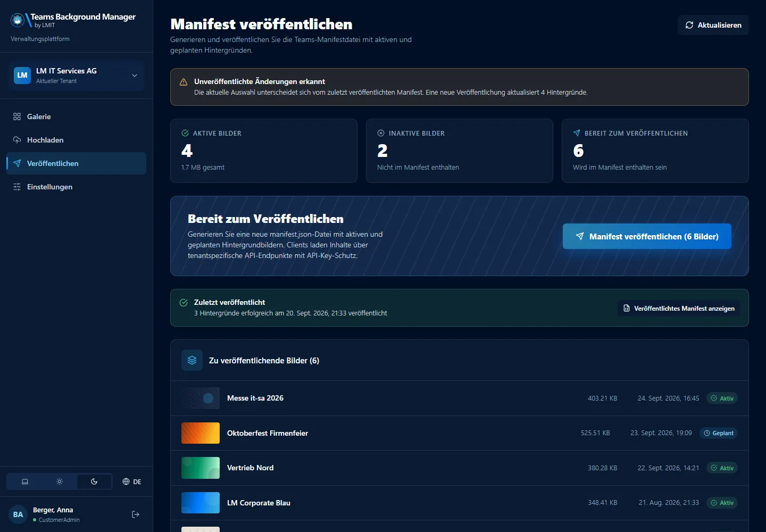Image resolution: width=766 pixels, height=532 pixels.
Task: Click the LM Corporate Blau blue thumbnail
Action: (x=201, y=503)
